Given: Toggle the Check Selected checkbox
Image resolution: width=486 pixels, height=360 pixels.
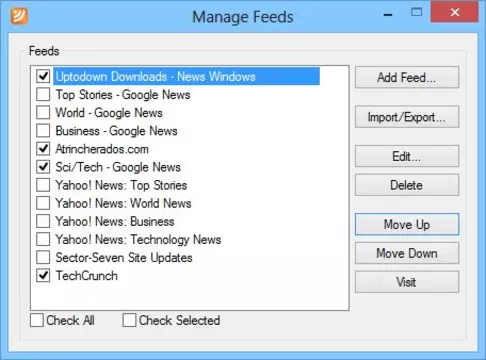Looking at the screenshot, I should [129, 320].
